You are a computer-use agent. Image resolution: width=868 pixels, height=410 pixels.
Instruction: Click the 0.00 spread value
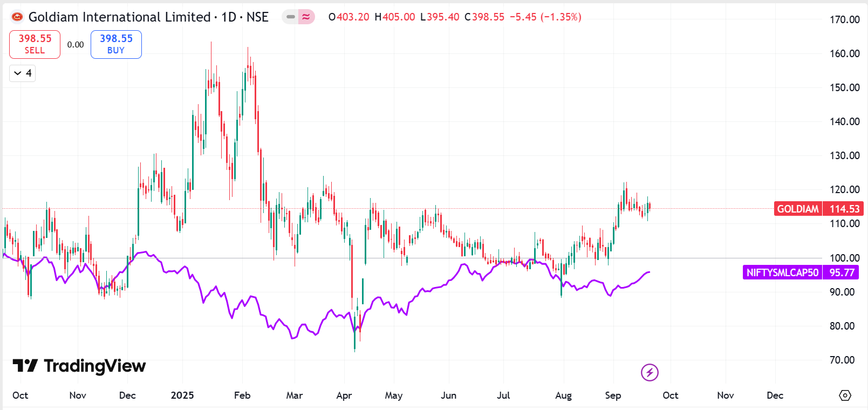[x=76, y=45]
